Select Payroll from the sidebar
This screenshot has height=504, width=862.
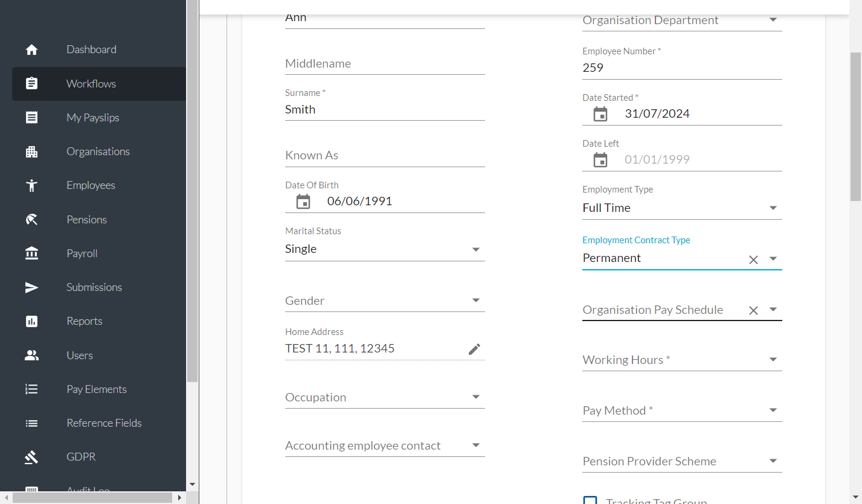(x=99, y=254)
